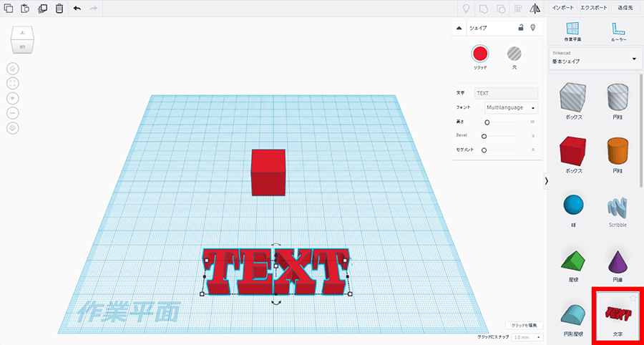Select the red Solid (ソリッド) shape mode

click(479, 53)
